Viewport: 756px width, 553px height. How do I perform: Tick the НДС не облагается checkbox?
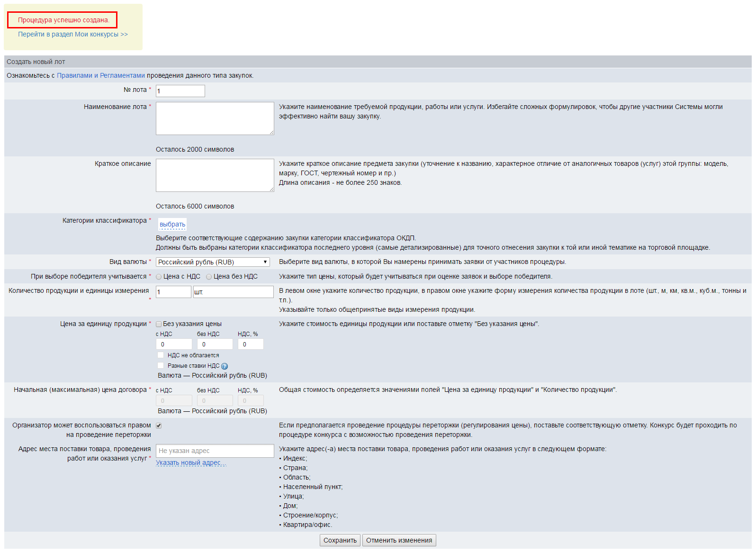pyautogui.click(x=160, y=355)
